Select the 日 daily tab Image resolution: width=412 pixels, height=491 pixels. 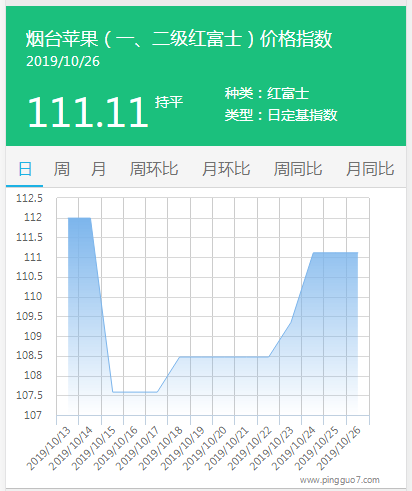point(25,169)
